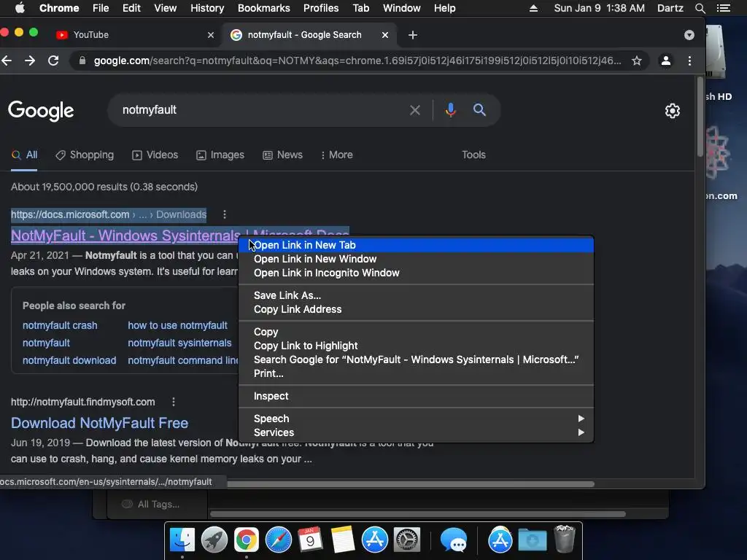The height and width of the screenshot is (560, 747).
Task: Open the Messages-style chat app in Dock
Action: point(454,540)
